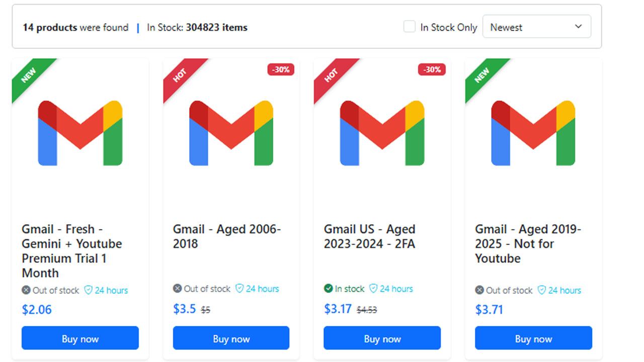
Task: Click Gmail logo on Fresh Gemini product
Action: tap(80, 133)
